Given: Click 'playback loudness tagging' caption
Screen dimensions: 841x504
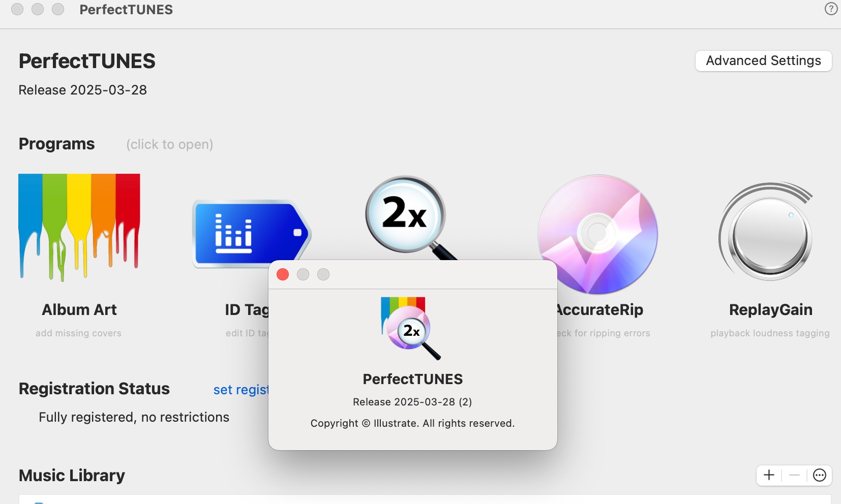Looking at the screenshot, I should point(770,333).
